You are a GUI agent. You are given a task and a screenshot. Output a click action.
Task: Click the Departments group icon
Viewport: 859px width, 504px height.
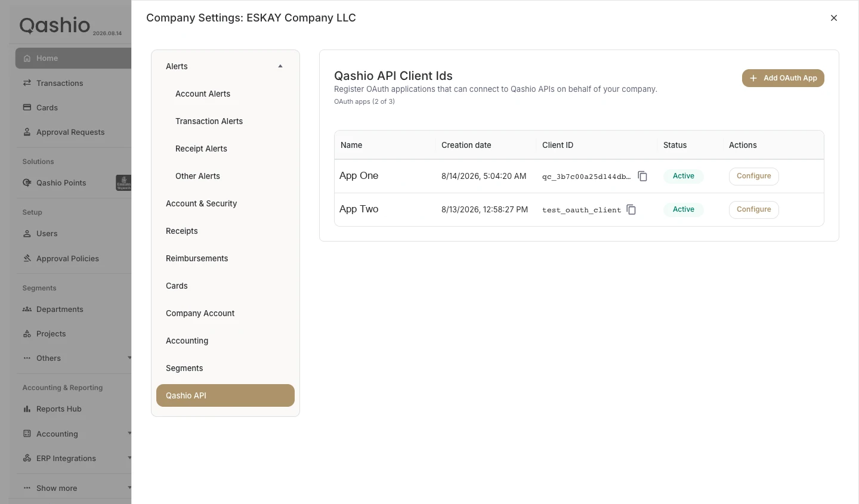pyautogui.click(x=27, y=309)
